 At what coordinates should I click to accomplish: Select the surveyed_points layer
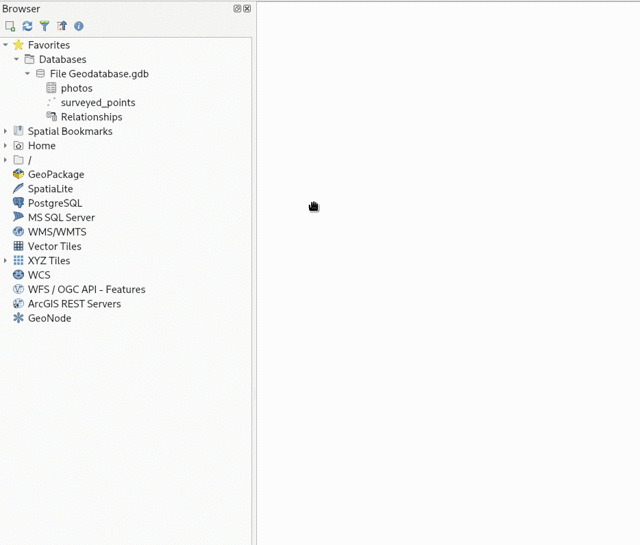click(x=97, y=102)
